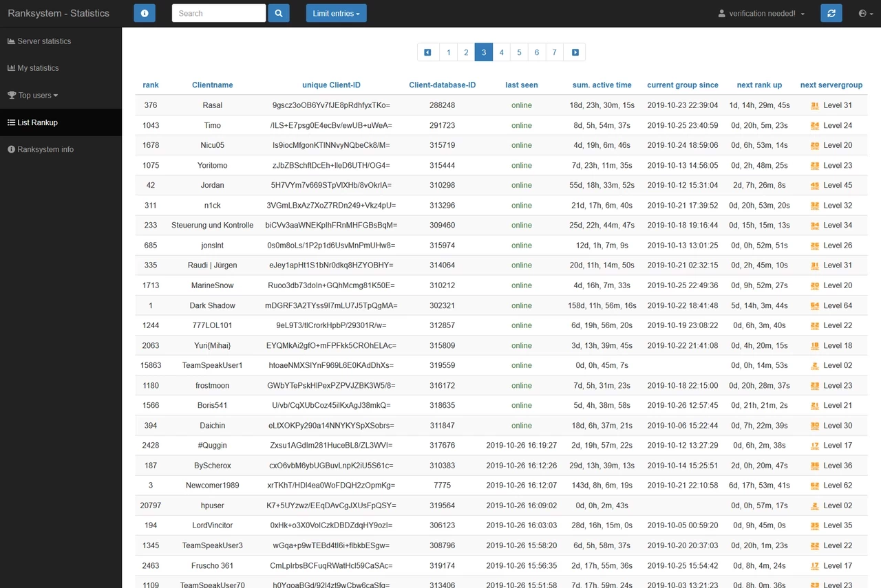Click the online link for Dark Shadow
The image size is (881, 588).
click(x=522, y=305)
